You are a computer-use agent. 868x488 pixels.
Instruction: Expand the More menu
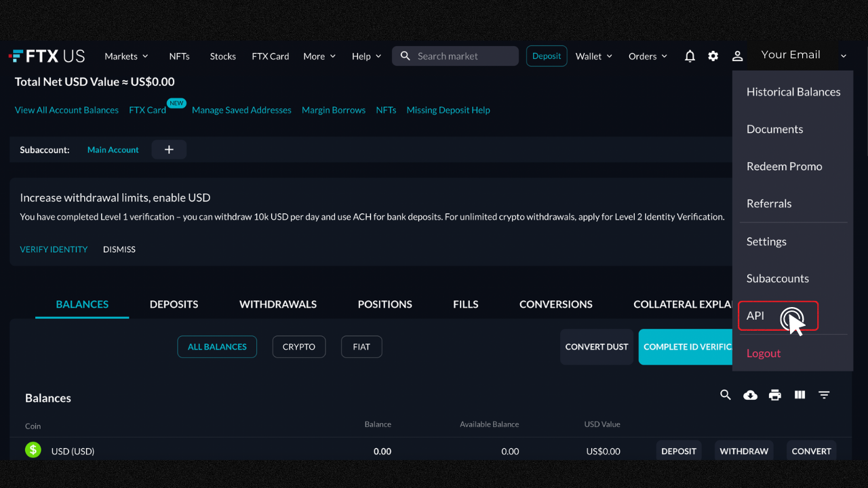click(319, 56)
